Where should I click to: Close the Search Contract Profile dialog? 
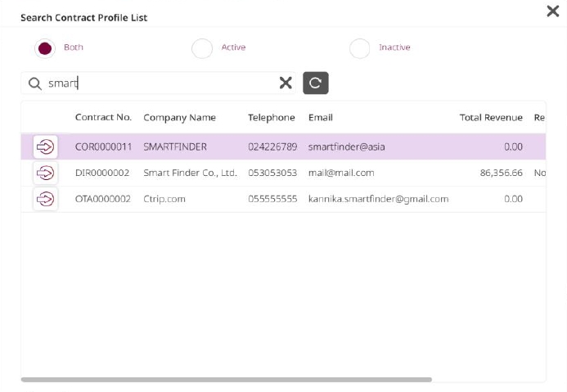552,11
